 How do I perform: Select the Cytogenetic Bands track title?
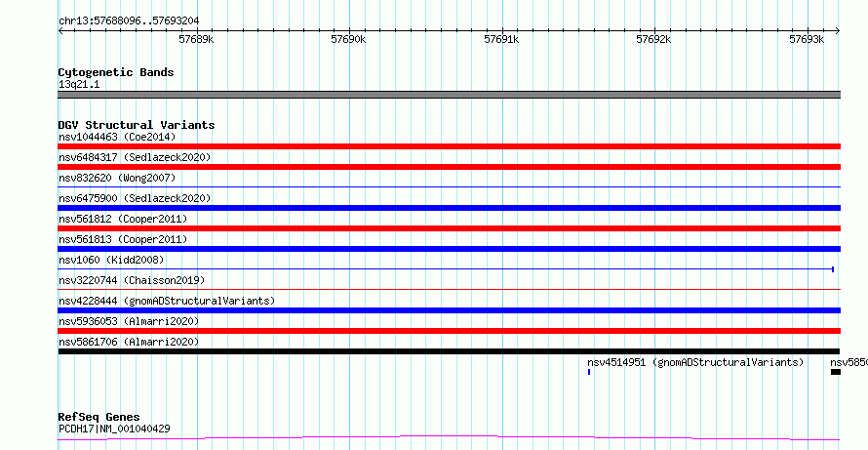click(116, 72)
